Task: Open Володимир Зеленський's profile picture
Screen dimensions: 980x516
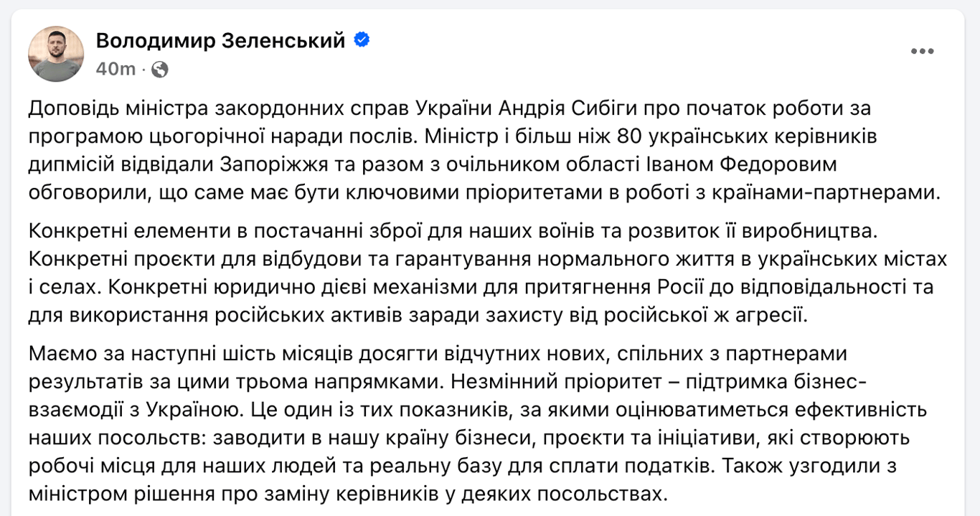Action: click(56, 54)
